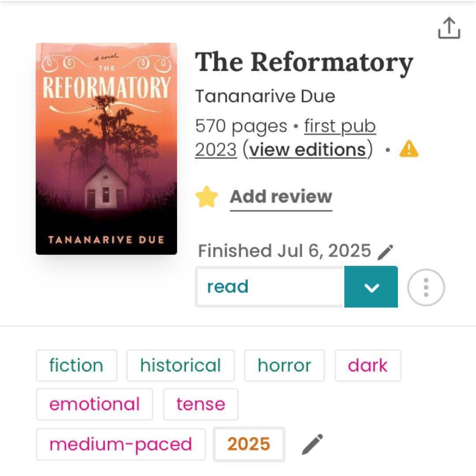Click the 'dark' mood tag

coord(368,365)
